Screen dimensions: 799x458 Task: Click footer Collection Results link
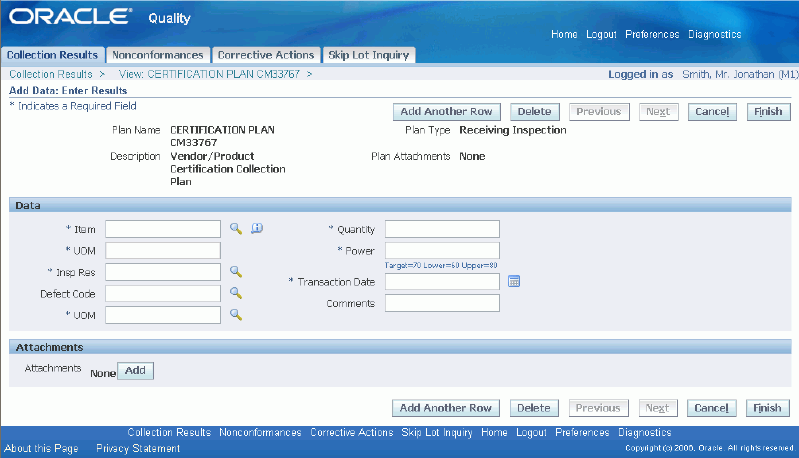[x=169, y=433]
